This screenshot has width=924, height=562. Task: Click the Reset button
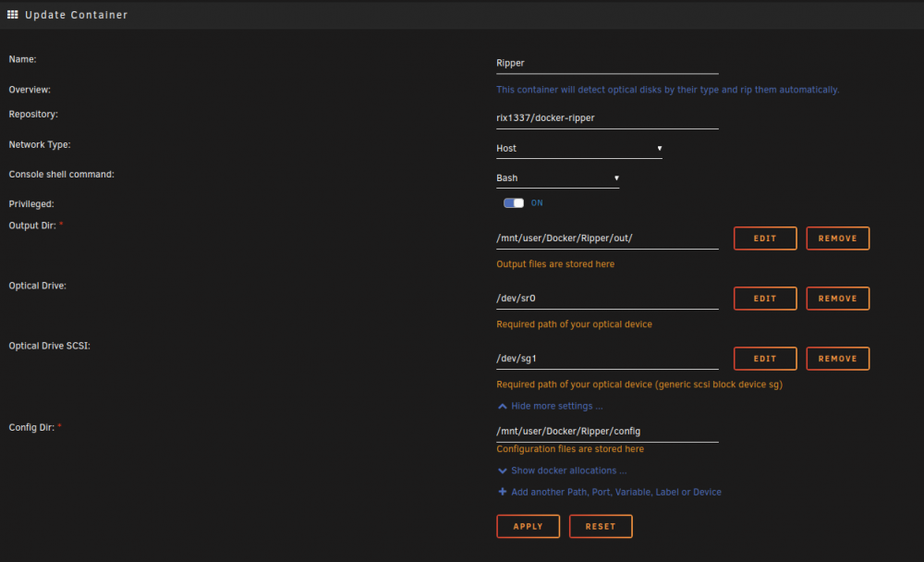coord(601,526)
